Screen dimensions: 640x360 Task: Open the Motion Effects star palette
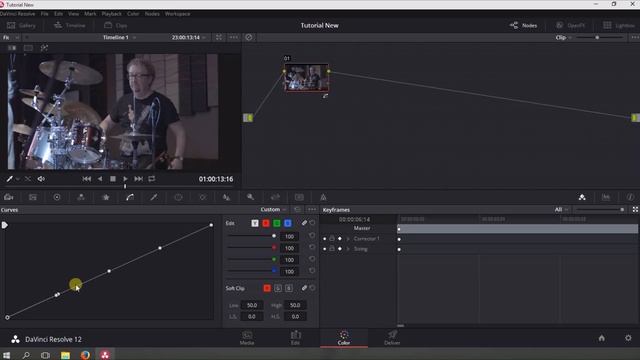[105, 197]
